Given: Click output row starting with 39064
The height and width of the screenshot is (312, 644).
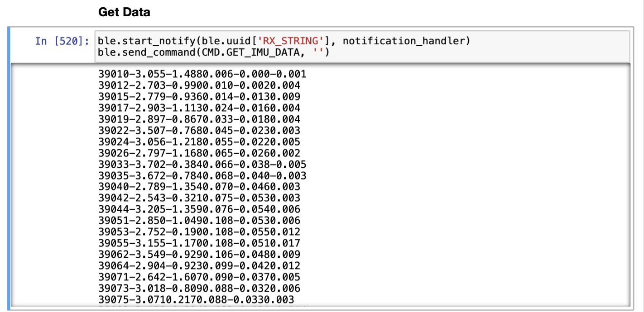Looking at the screenshot, I should (199, 266).
